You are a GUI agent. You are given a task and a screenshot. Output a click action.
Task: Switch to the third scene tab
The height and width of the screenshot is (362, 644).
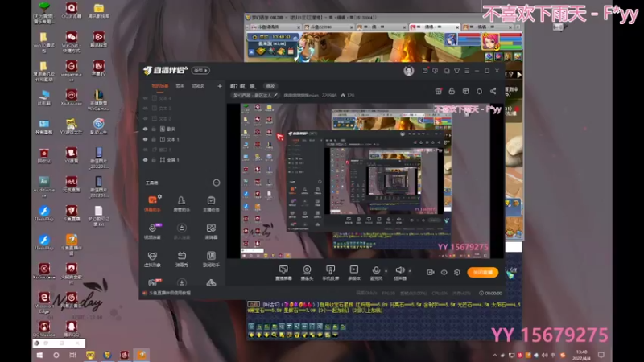(x=198, y=86)
